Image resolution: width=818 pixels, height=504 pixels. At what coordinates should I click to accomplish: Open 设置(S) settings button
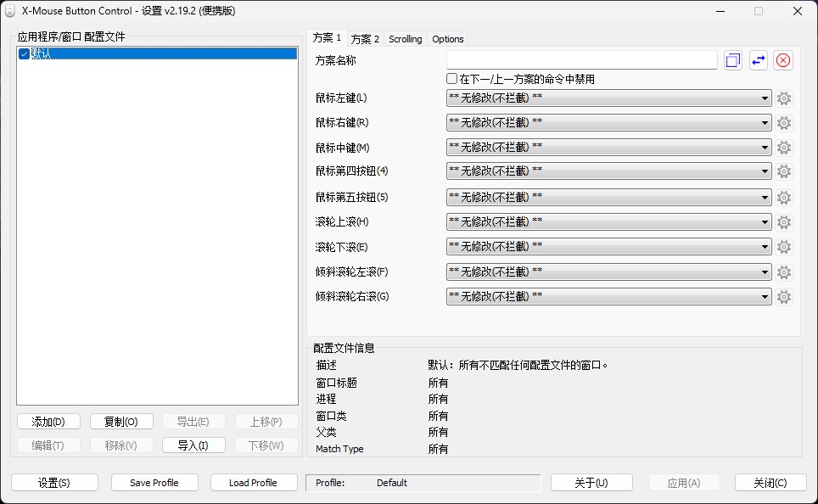click(54, 483)
